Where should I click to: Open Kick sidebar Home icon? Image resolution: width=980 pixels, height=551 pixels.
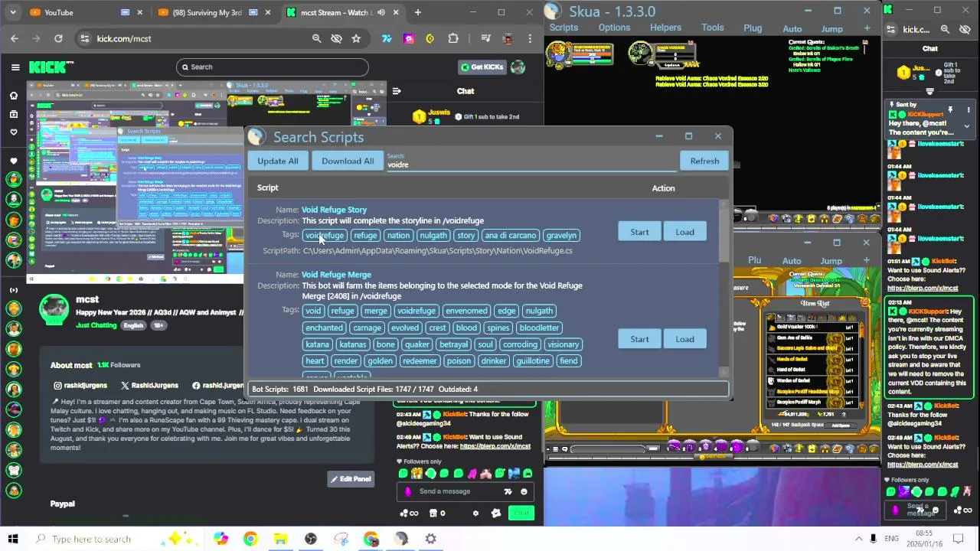tap(13, 96)
